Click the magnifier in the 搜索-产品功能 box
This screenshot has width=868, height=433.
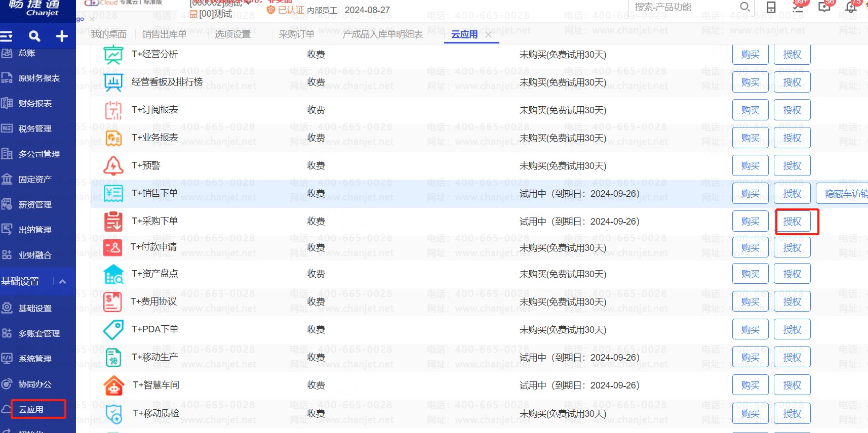pos(745,7)
